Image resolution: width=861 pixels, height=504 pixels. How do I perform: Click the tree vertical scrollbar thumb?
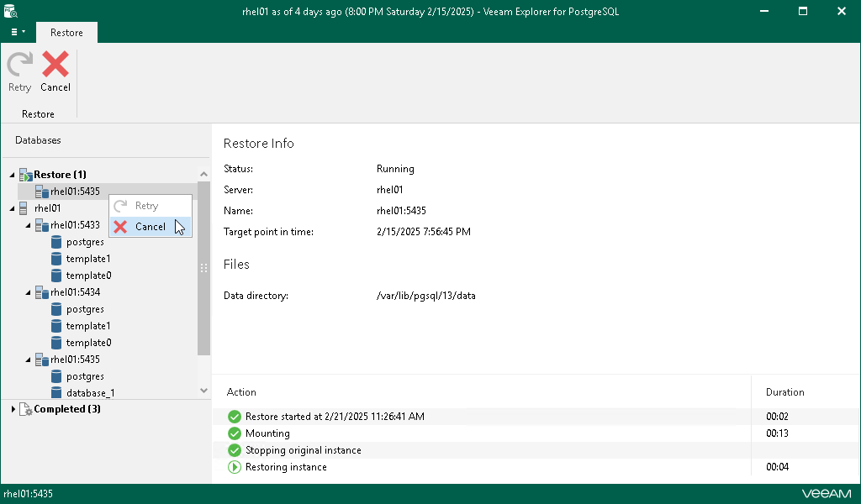(x=203, y=268)
